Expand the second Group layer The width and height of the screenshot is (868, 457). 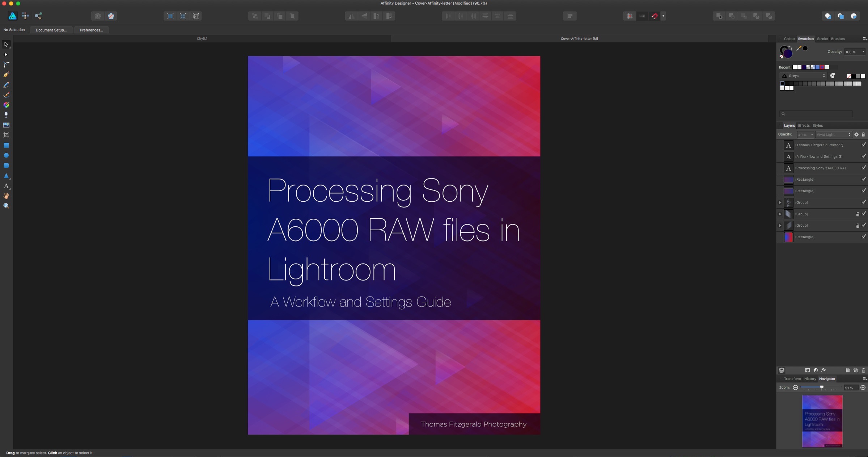tap(780, 214)
